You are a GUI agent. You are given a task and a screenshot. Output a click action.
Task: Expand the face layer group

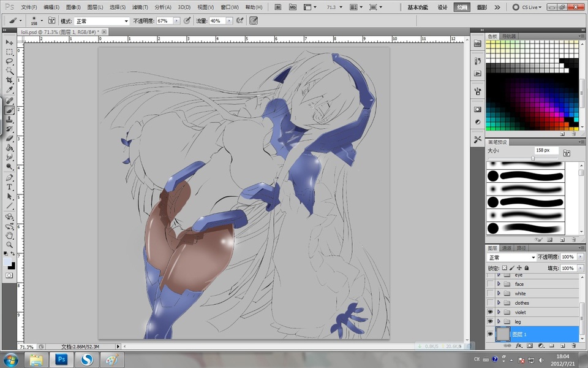click(499, 285)
